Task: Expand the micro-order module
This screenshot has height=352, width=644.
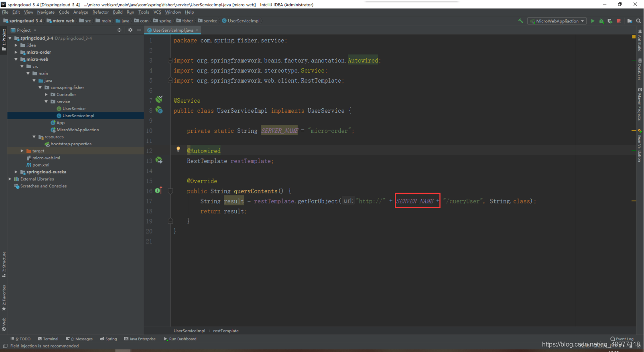Action: coord(16,52)
